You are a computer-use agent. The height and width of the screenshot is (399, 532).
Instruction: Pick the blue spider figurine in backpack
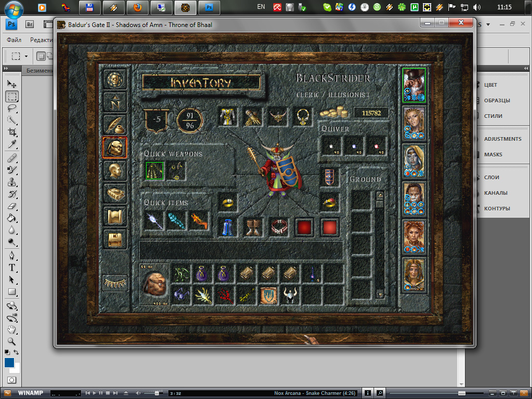pyautogui.click(x=181, y=295)
